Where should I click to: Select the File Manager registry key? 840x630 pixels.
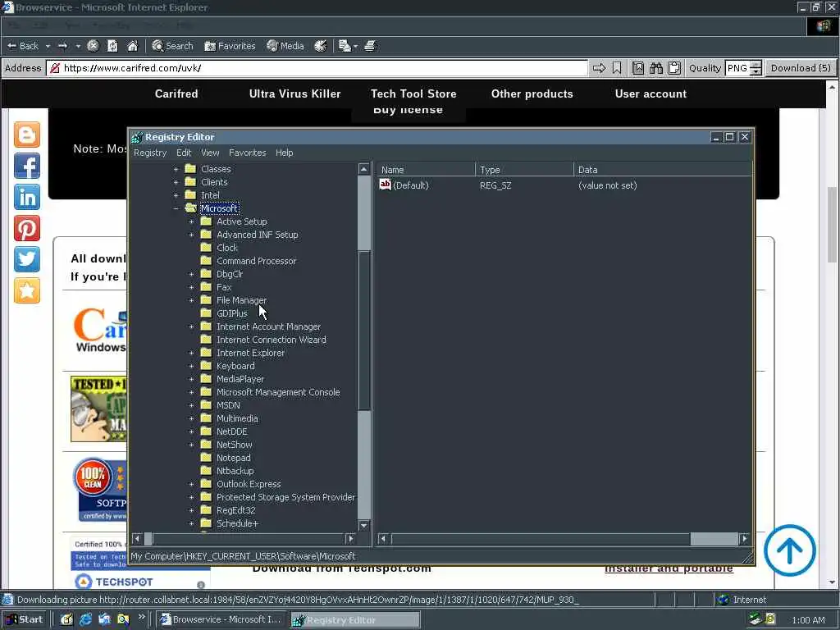[241, 300]
